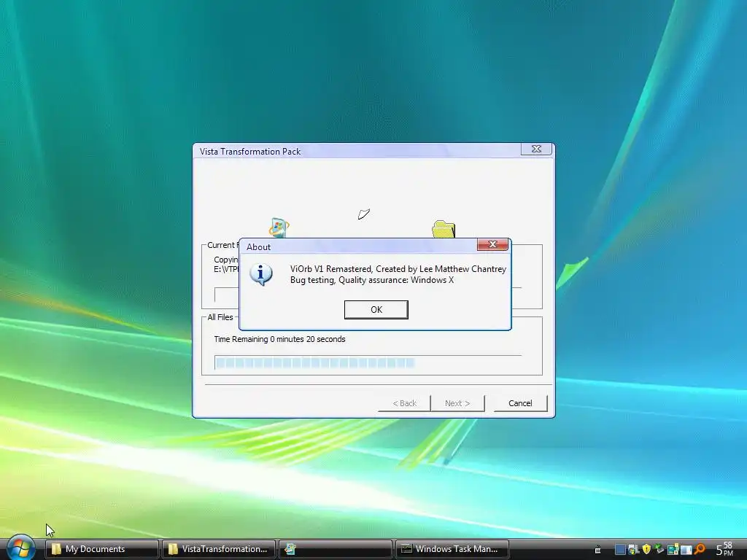
Task: Click the teal picture-windows tray icon
Action: (x=673, y=550)
